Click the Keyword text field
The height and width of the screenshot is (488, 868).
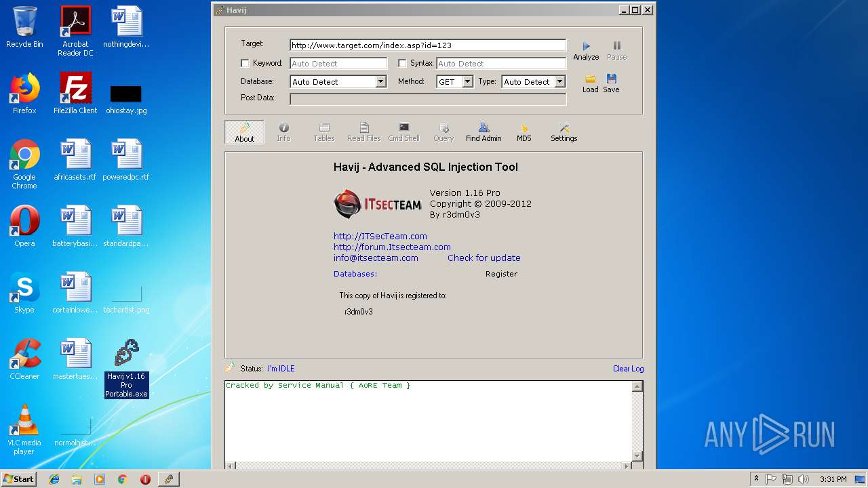(x=338, y=64)
